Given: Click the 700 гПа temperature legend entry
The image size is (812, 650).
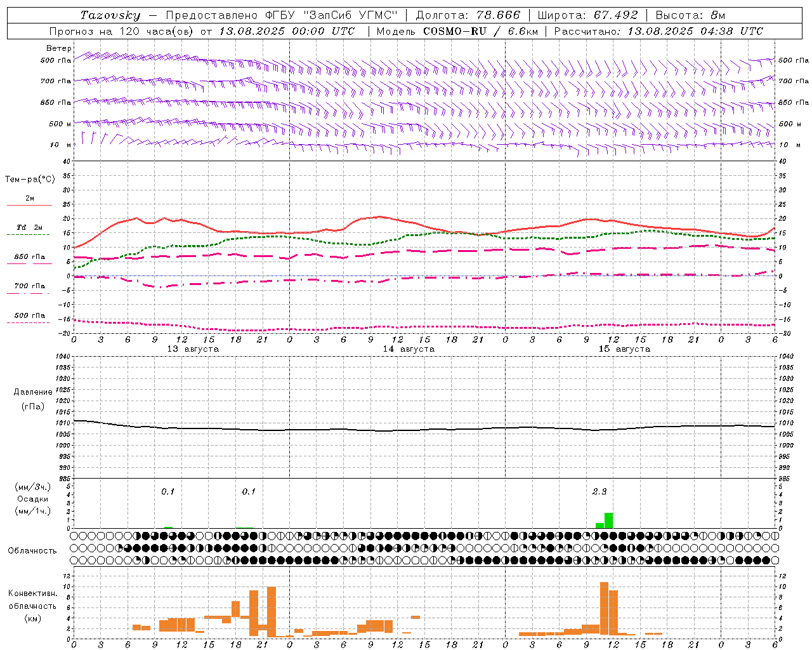Looking at the screenshot, I should 30,286.
